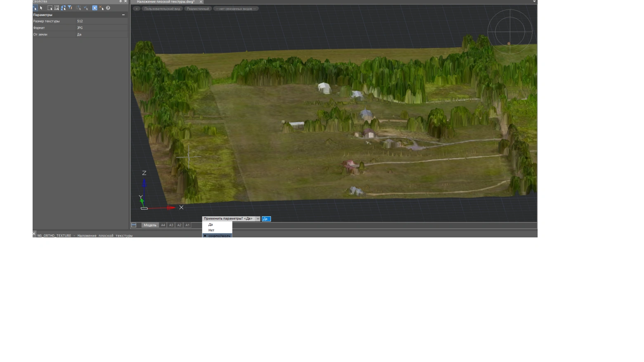This screenshot has width=644, height=362.
Task: Collapse the Параметры section
Action: point(123,15)
